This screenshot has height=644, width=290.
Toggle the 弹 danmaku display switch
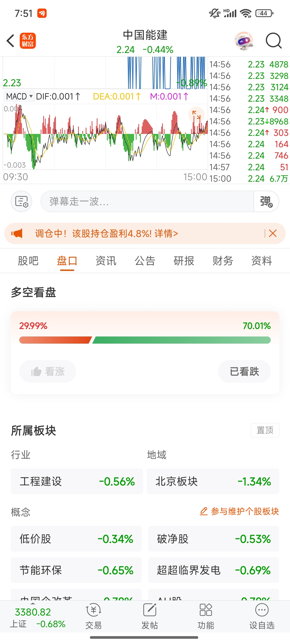pyautogui.click(x=266, y=202)
